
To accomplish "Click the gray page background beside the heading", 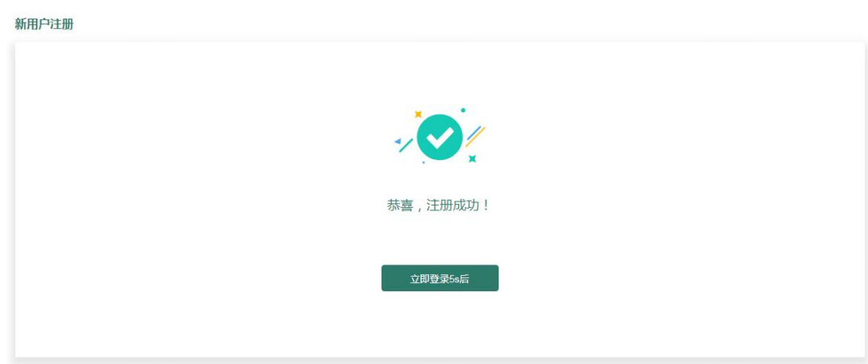I will tap(443, 23).
